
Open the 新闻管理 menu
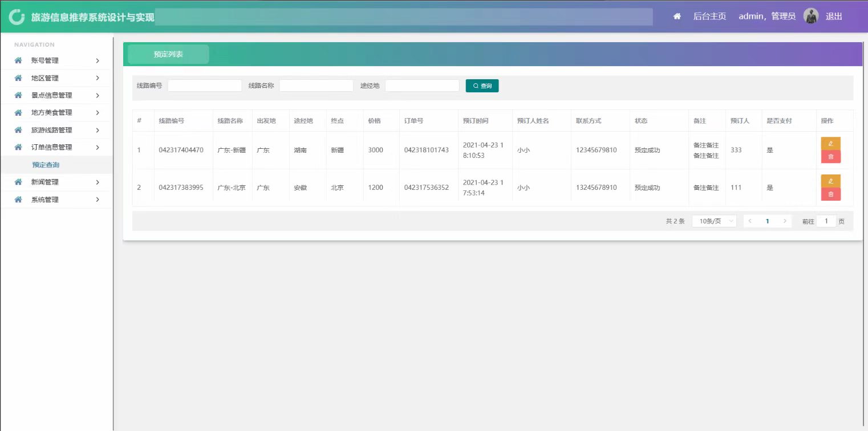[x=56, y=182]
